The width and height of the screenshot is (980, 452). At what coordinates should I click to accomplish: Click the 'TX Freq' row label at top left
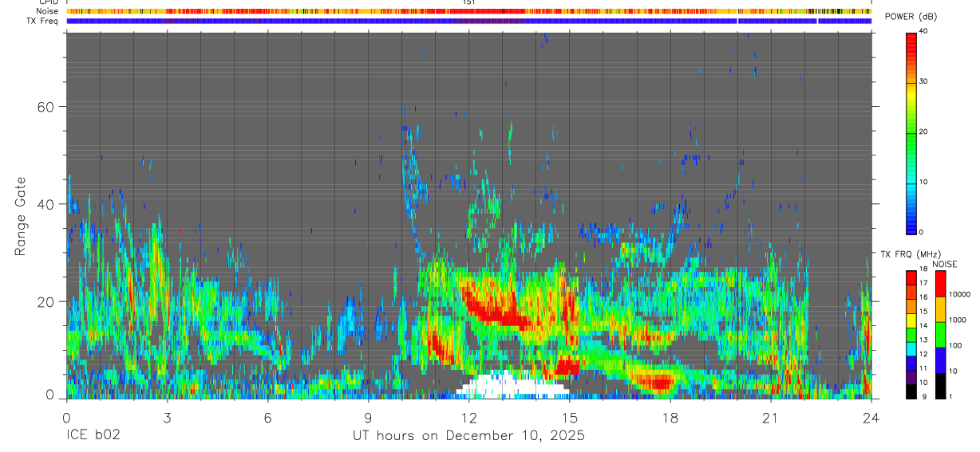43,22
